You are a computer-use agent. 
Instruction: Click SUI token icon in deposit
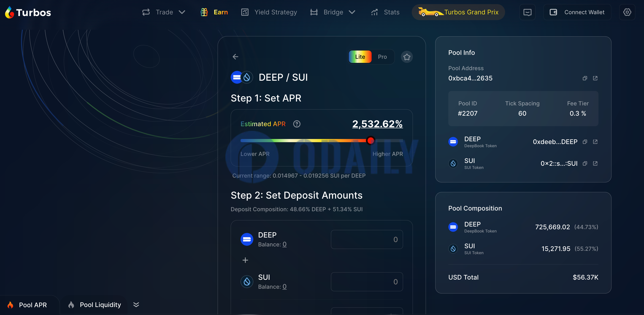point(247,282)
